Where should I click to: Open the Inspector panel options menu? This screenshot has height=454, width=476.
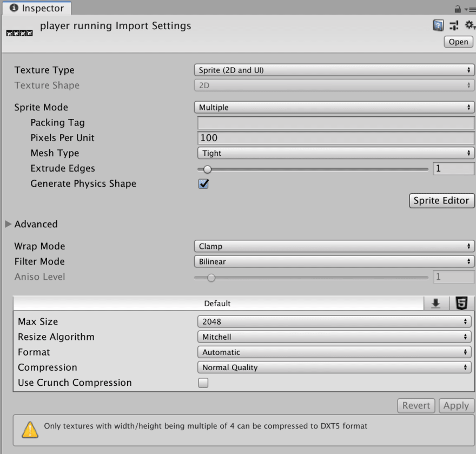(470, 10)
